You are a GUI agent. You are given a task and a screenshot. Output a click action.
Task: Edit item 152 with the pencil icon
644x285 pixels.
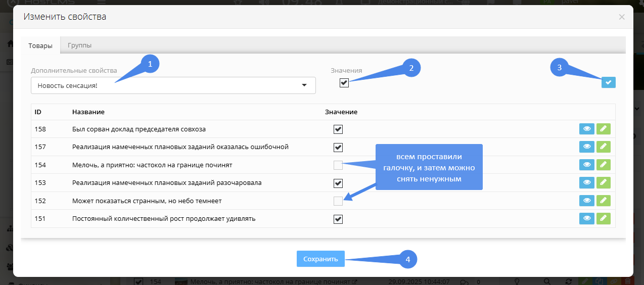tap(603, 201)
